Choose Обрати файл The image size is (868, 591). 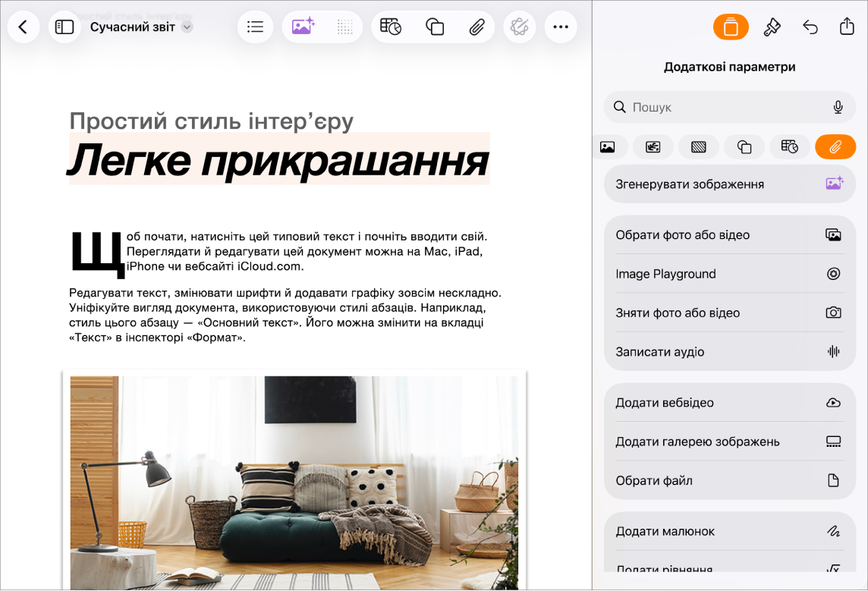point(730,480)
